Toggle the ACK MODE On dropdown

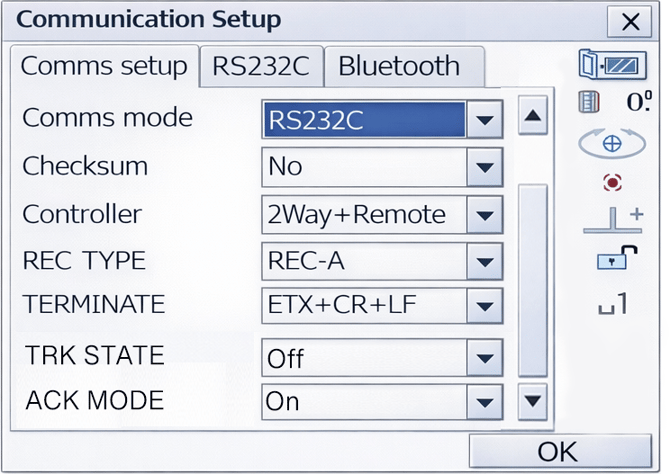click(x=485, y=402)
